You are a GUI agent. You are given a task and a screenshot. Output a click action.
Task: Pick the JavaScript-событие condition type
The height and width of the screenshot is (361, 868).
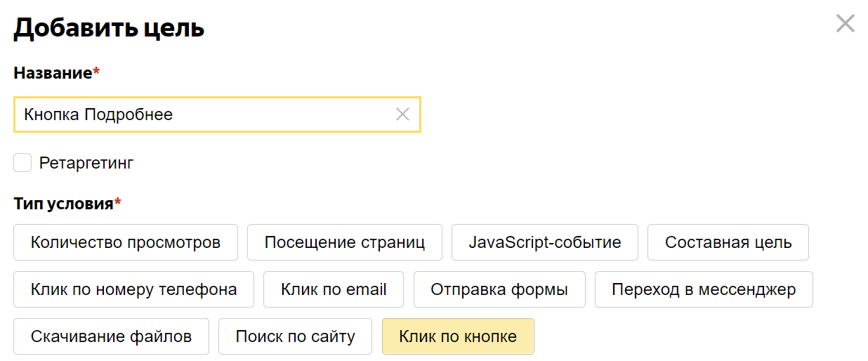(x=545, y=242)
